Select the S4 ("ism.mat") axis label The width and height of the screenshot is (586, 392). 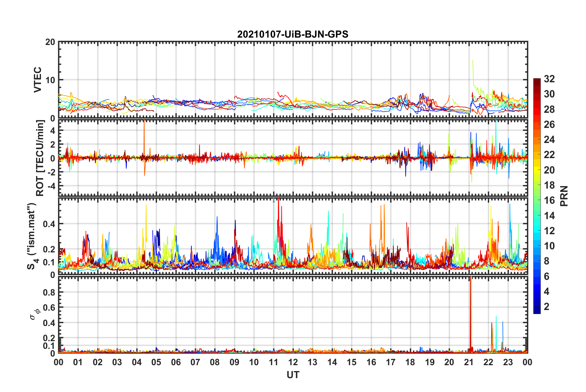32,236
